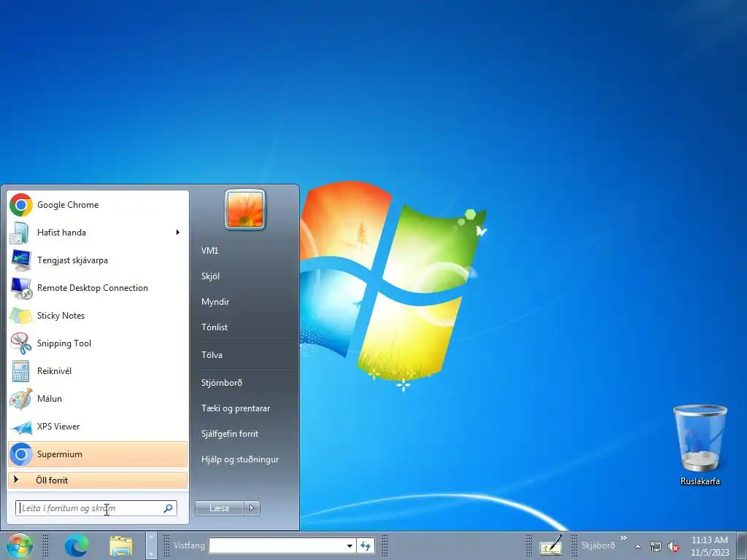Image resolution: width=747 pixels, height=560 pixels.
Task: Open Tölva computer
Action: (x=212, y=355)
